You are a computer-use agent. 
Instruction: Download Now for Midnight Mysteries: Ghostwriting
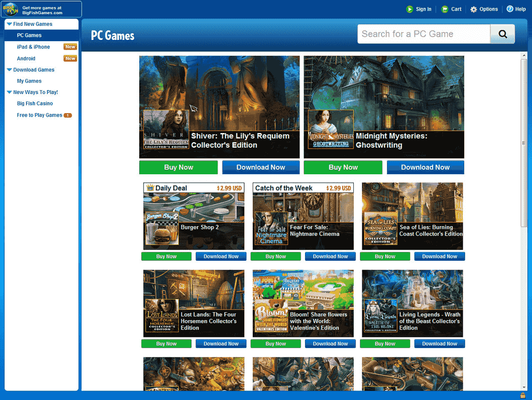pos(425,167)
